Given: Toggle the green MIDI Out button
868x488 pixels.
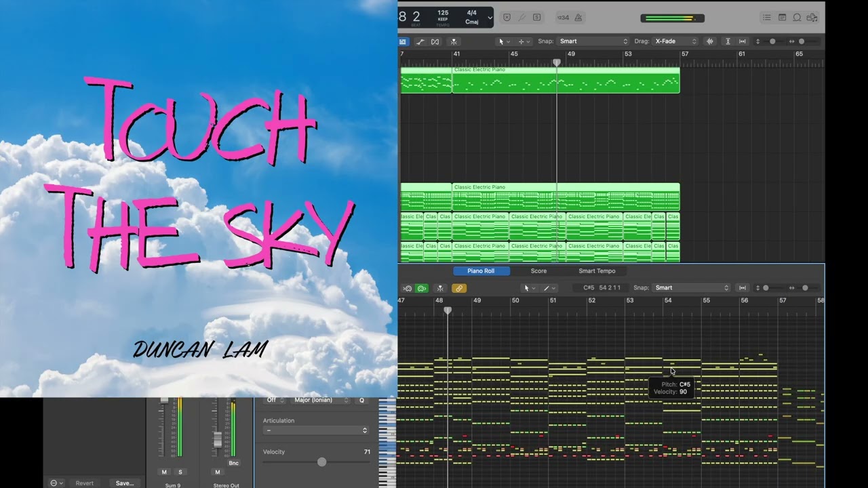Looking at the screenshot, I should [422, 288].
